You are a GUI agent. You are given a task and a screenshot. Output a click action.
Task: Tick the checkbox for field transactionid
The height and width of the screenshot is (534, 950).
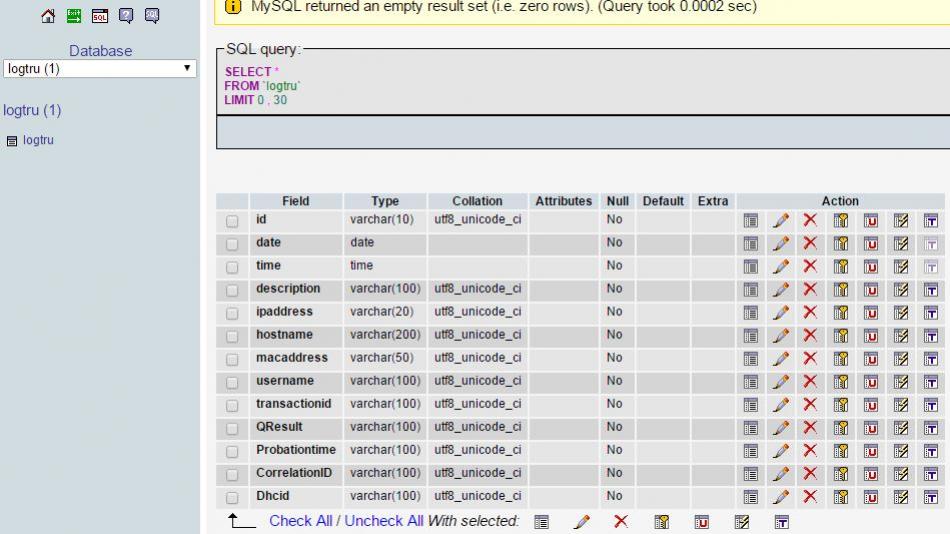232,406
